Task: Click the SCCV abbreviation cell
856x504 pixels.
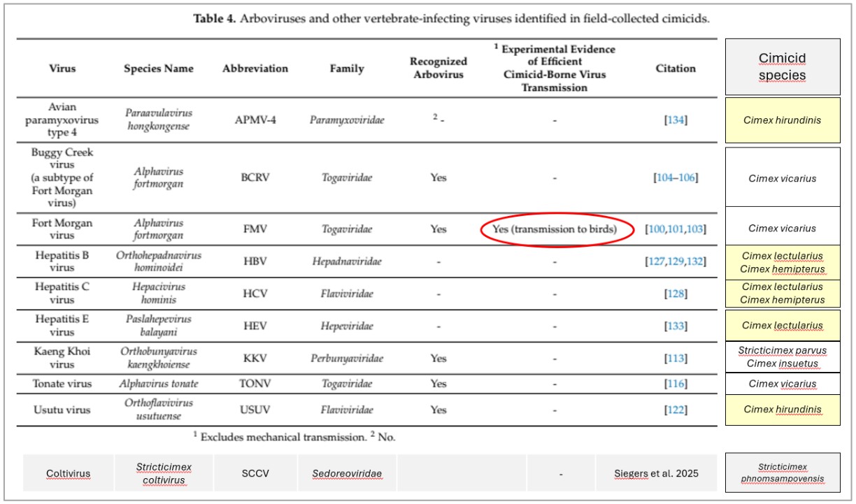Action: (x=255, y=473)
